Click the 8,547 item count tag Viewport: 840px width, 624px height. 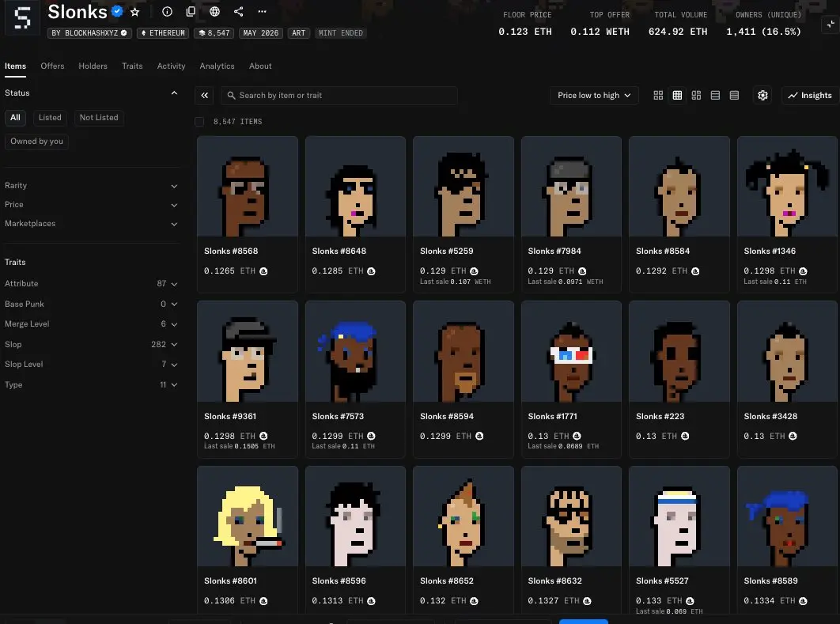pos(214,33)
